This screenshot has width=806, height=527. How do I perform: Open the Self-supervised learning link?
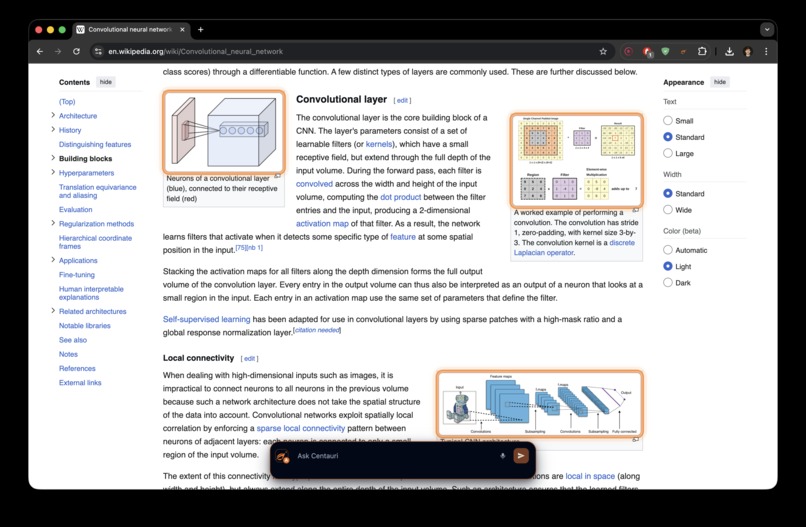click(x=207, y=319)
